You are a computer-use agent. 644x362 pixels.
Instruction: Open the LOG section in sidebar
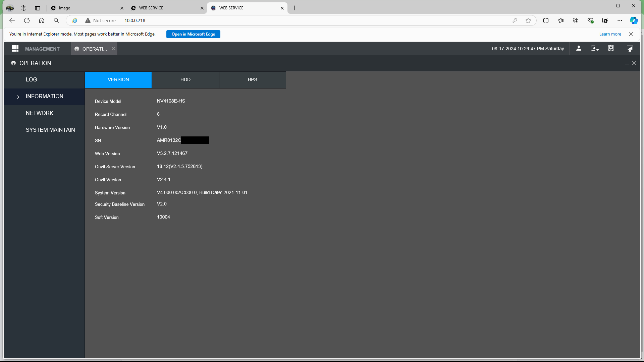click(x=44, y=80)
